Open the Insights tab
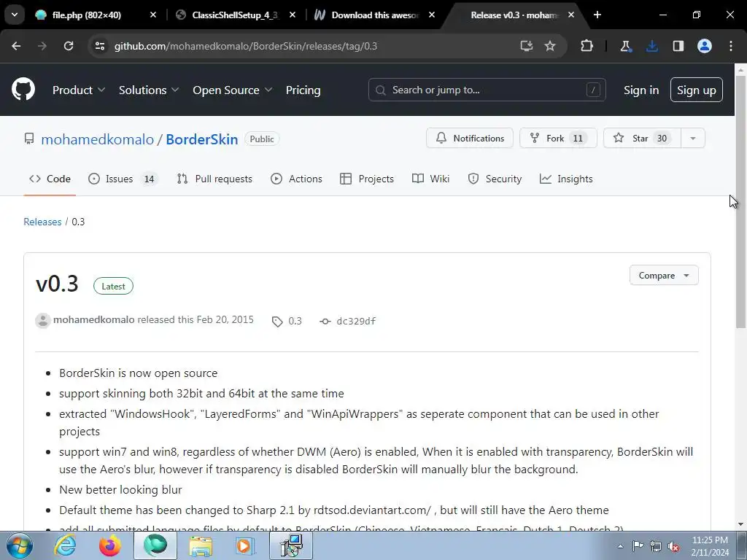Screen dimensions: 747x560 point(566,179)
